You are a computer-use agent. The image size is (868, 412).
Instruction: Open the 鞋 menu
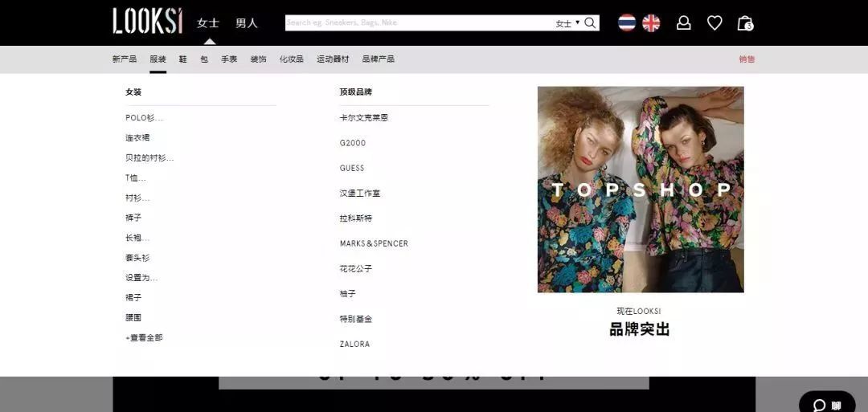(182, 59)
